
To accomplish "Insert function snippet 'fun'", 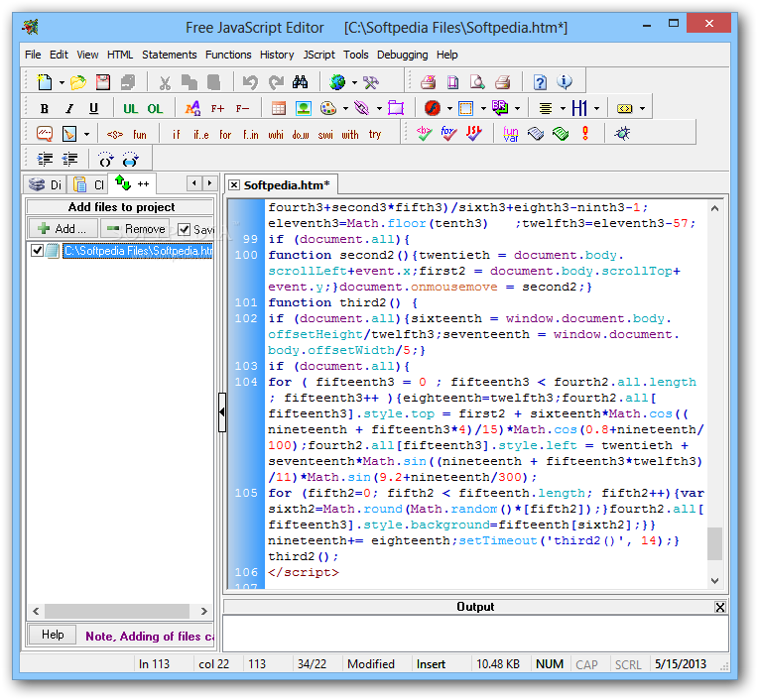I will tap(140, 135).
